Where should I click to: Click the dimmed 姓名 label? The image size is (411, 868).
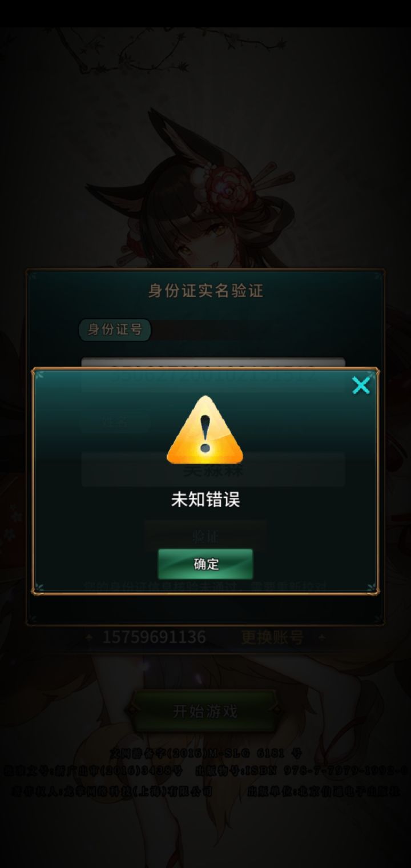pyautogui.click(x=115, y=422)
